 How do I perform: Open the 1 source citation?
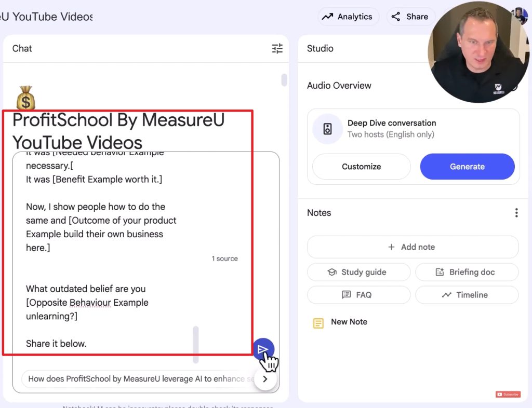point(224,259)
